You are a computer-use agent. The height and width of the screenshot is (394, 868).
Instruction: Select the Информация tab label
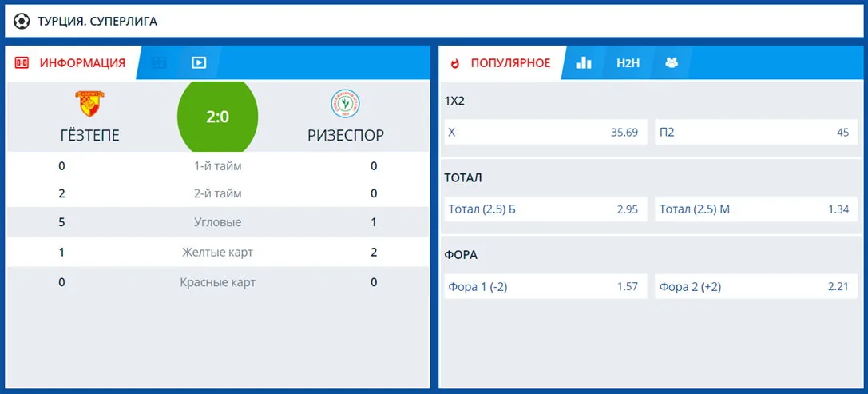pyautogui.click(x=82, y=62)
